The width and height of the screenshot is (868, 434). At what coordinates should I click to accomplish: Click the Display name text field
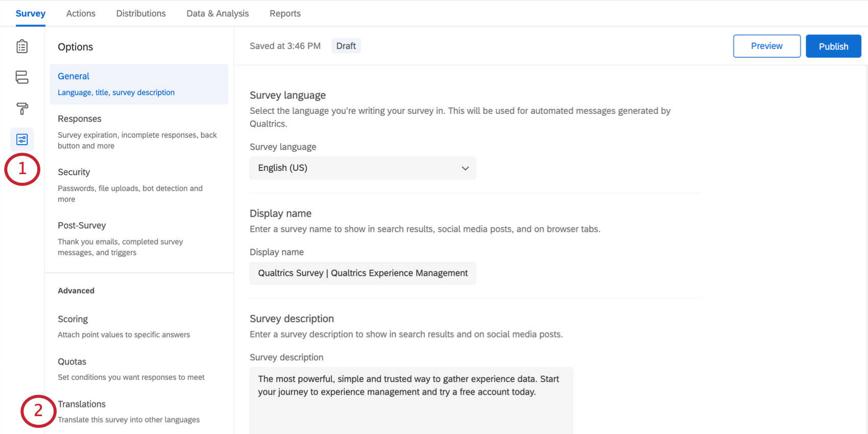tap(363, 273)
